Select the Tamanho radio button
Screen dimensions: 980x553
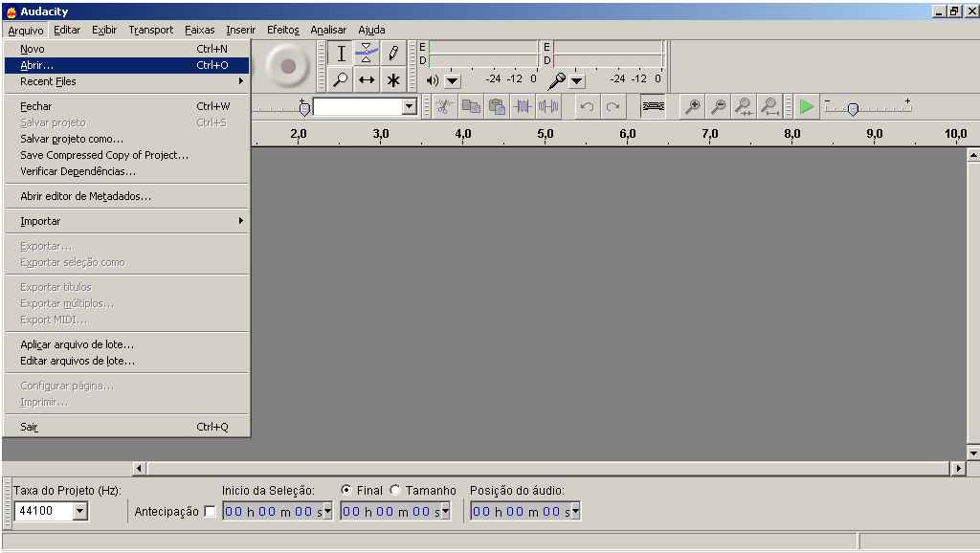(x=395, y=490)
